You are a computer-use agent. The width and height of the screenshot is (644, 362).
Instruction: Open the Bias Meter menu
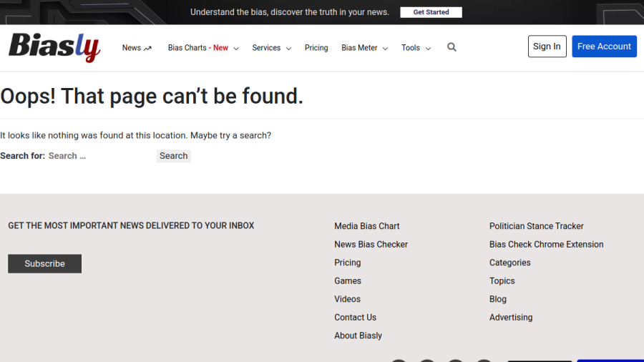359,48
